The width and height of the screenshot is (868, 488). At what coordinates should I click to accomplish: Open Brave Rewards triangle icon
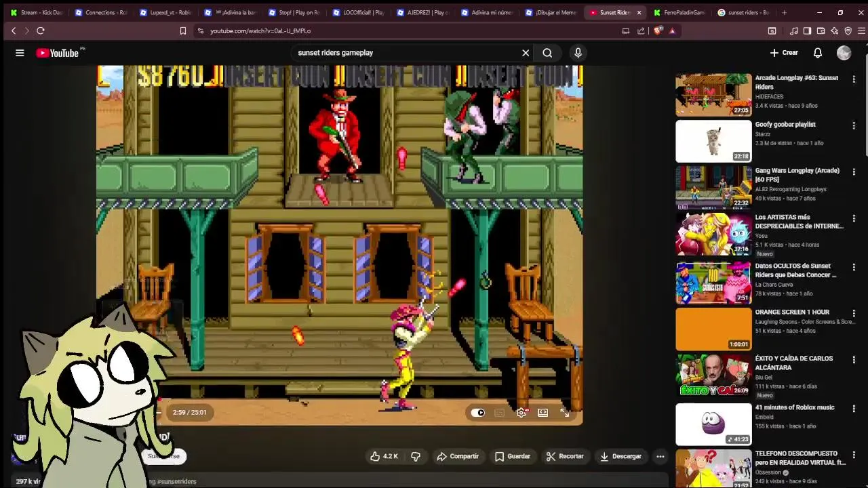[x=672, y=30]
